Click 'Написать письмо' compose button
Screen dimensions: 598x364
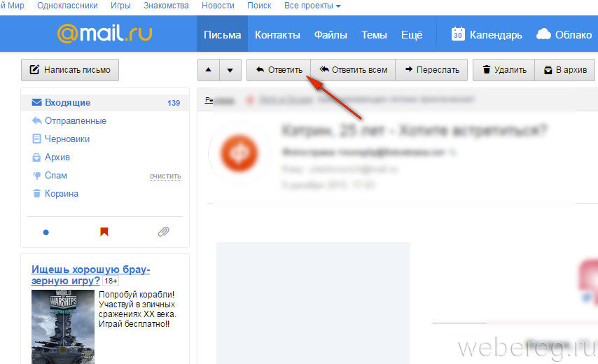point(70,70)
